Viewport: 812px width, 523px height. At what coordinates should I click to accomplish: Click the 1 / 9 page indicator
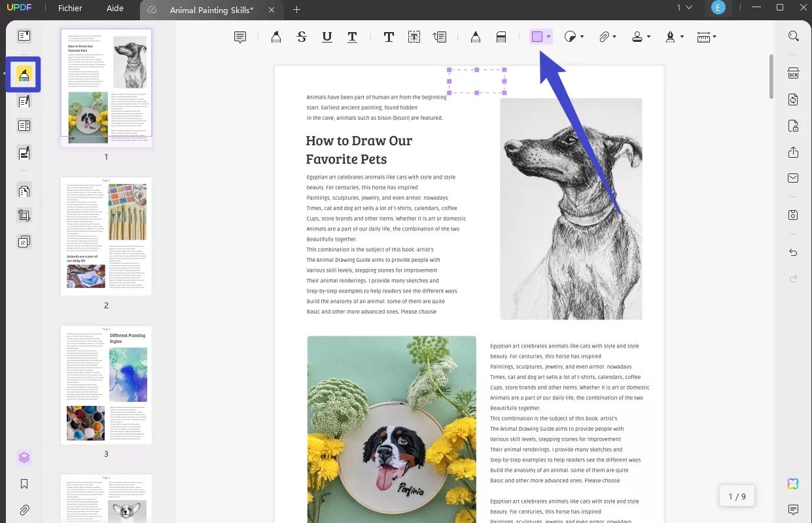[737, 496]
